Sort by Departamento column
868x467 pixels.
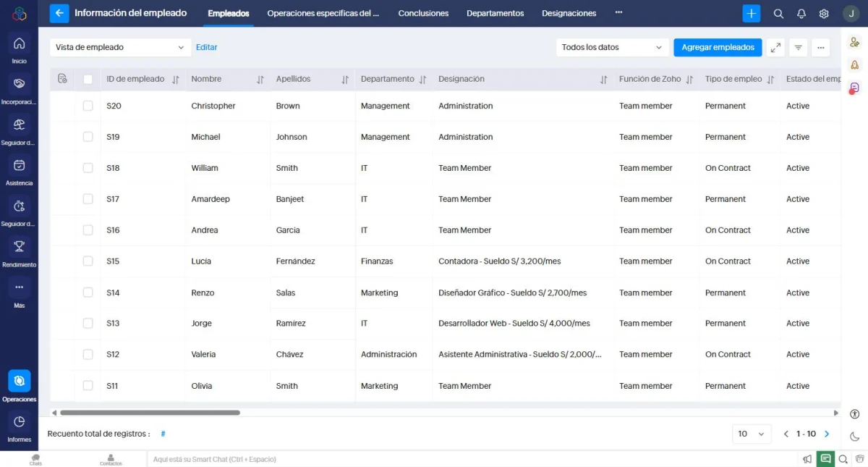click(x=422, y=80)
